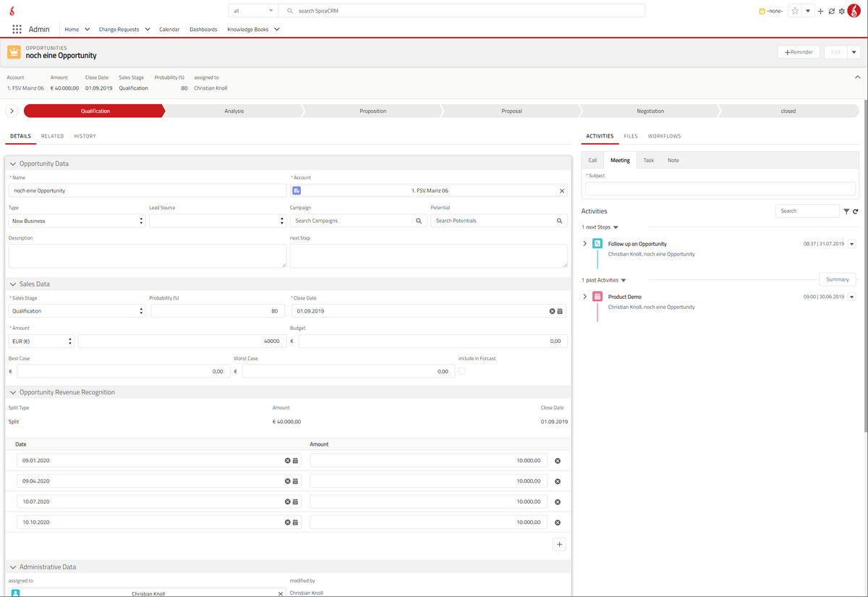Collapse the Opportunity Data section

coord(13,164)
